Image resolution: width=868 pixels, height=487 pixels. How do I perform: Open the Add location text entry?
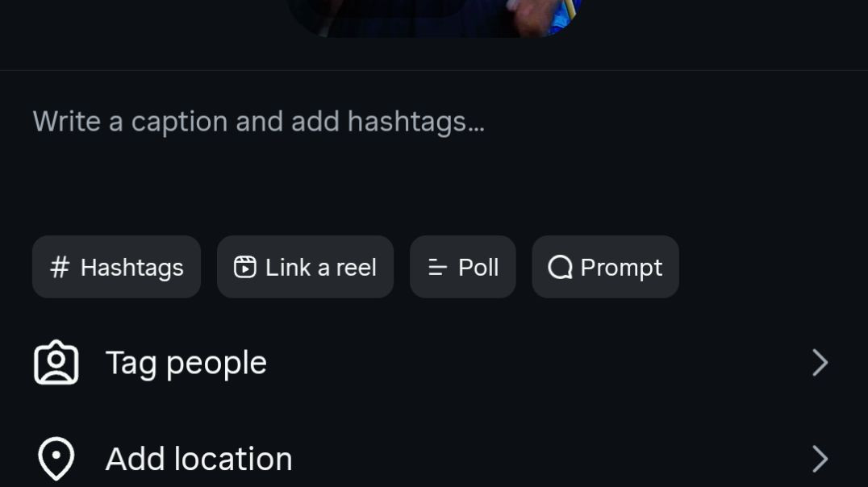tap(198, 459)
